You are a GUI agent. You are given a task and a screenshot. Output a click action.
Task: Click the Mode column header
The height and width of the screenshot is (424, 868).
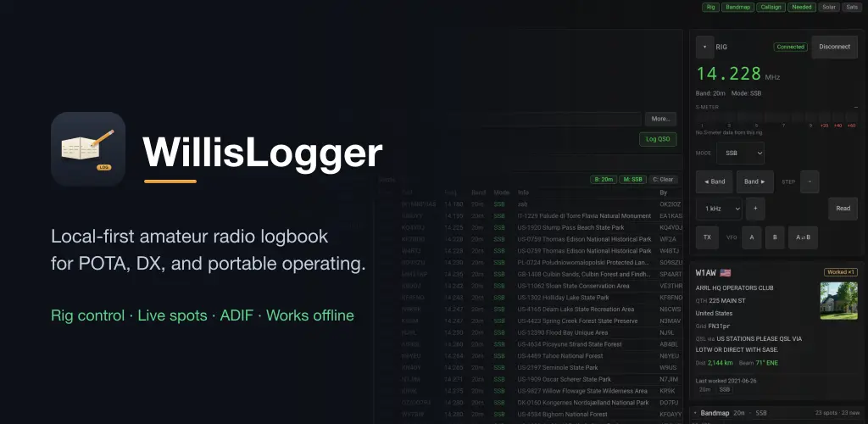coord(502,192)
